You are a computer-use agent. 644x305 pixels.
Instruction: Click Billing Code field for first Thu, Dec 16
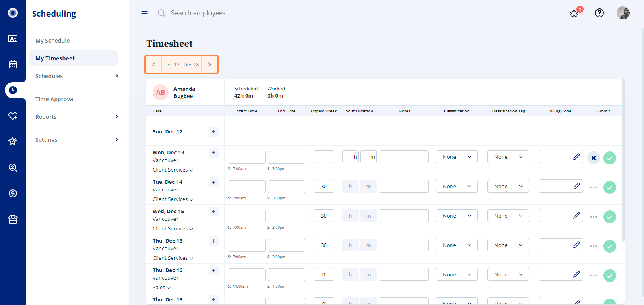561,245
